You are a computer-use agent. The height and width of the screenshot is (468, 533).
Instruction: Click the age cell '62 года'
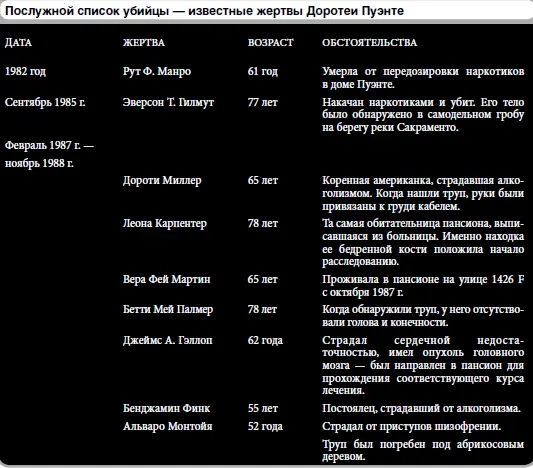tap(265, 340)
